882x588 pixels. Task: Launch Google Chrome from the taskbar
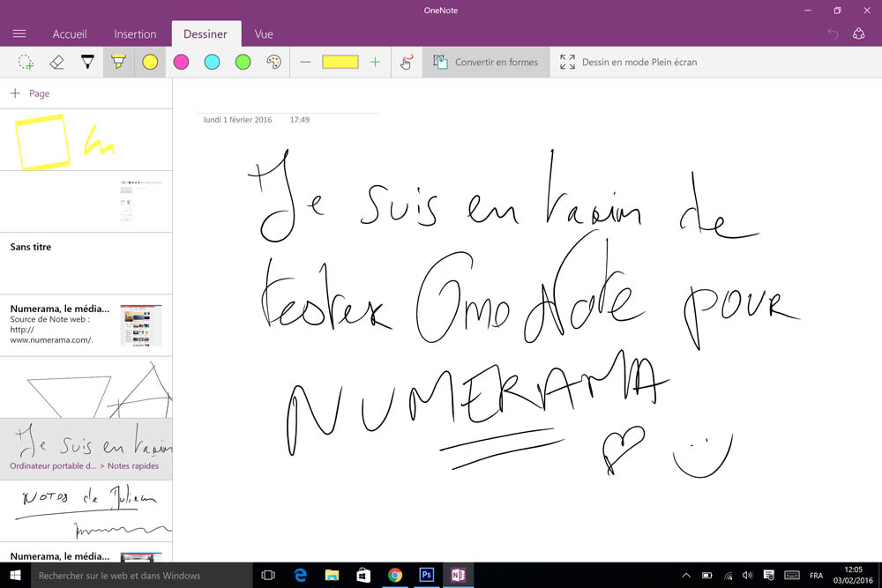[395, 575]
